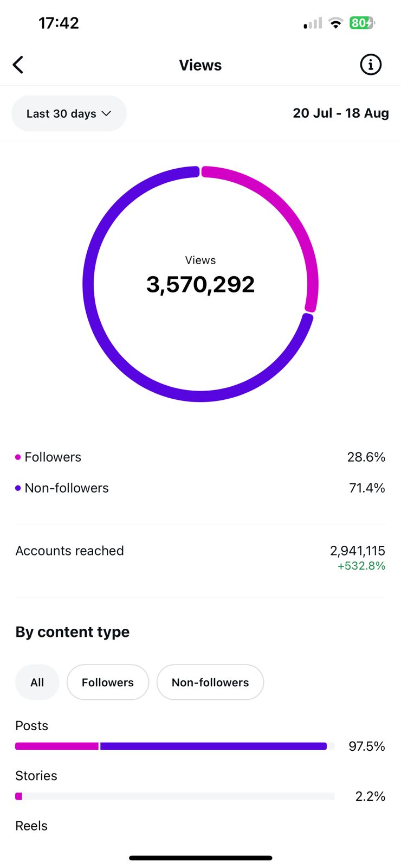
Task: Open the views info icon
Action: [371, 65]
